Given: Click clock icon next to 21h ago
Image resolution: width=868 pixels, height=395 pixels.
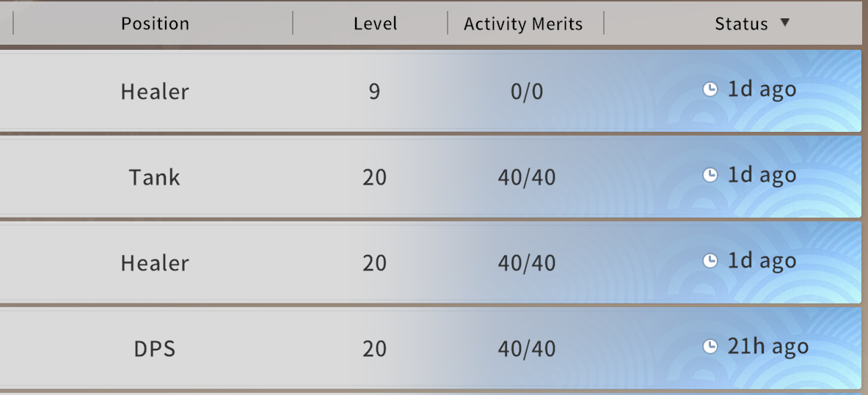Looking at the screenshot, I should 710,347.
